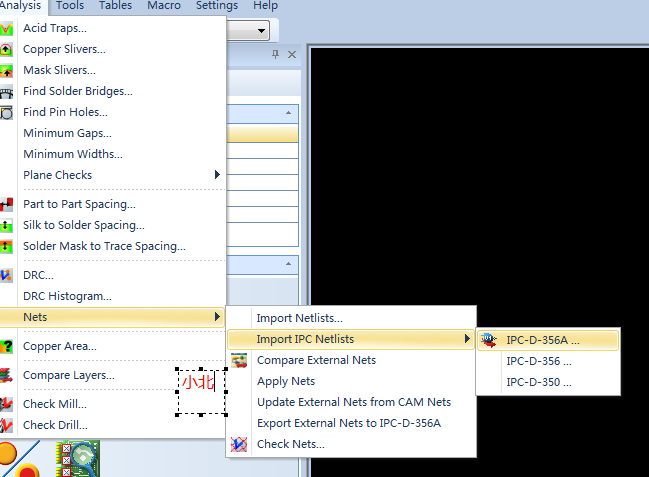Viewport: 649px width, 477px height.
Task: Click the Compare Layers icon
Action: pos(7,375)
